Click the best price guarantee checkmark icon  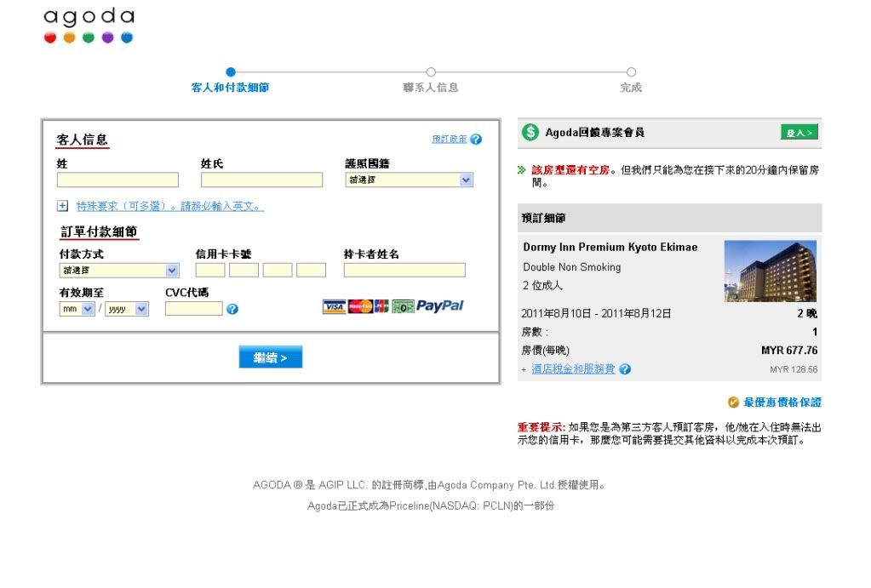click(x=733, y=402)
